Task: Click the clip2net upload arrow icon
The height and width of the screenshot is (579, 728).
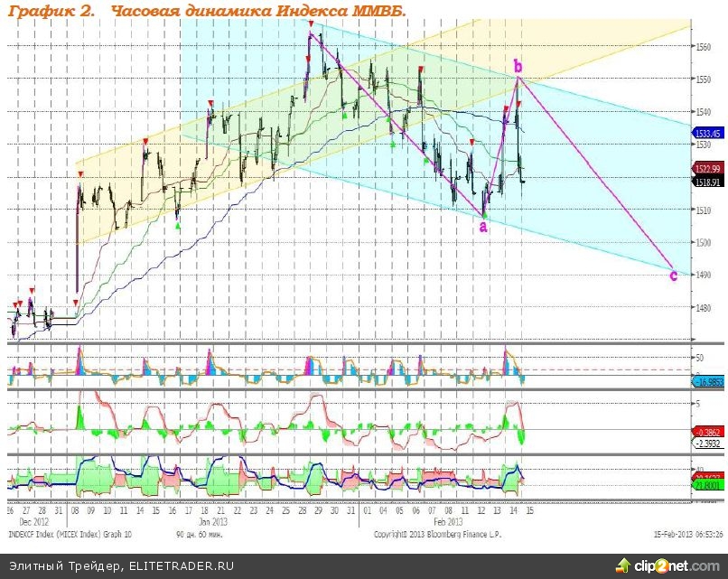Action: pyautogui.click(x=622, y=565)
